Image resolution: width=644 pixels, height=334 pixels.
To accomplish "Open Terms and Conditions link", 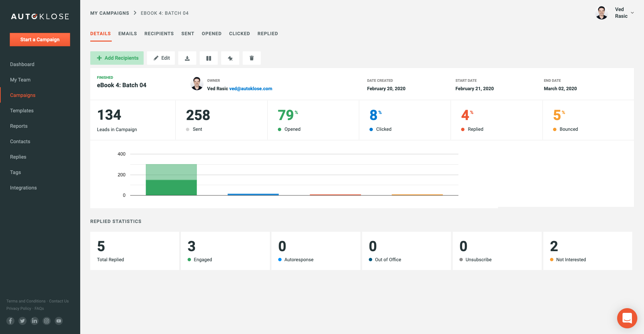I will click(26, 301).
